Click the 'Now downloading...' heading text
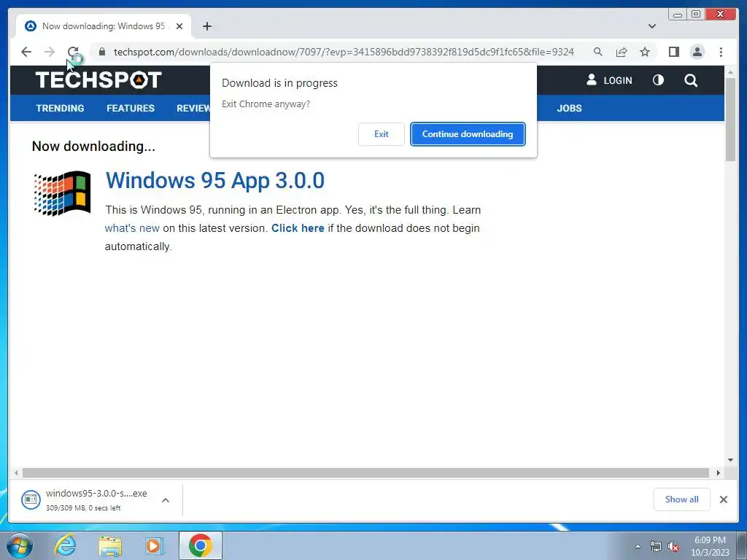The width and height of the screenshot is (747, 560). [x=93, y=146]
